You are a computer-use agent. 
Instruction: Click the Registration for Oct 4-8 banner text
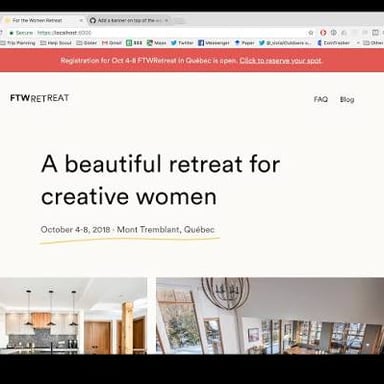(149, 61)
